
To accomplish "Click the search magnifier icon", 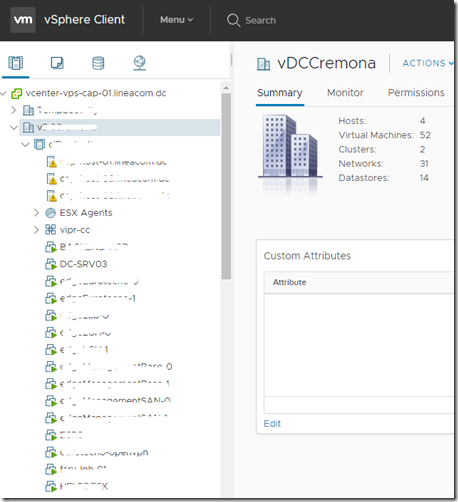I will (233, 20).
